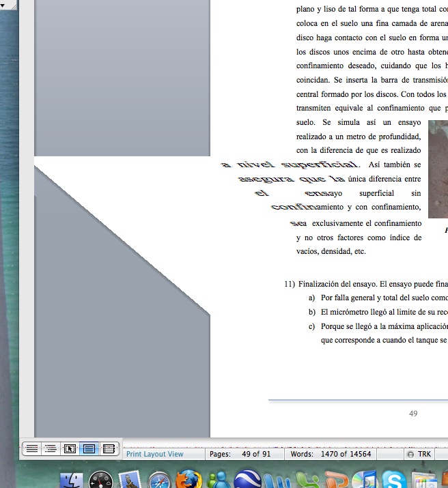The image size is (448, 488).
Task: Open Dashboard from the Dock
Action: coord(100,480)
